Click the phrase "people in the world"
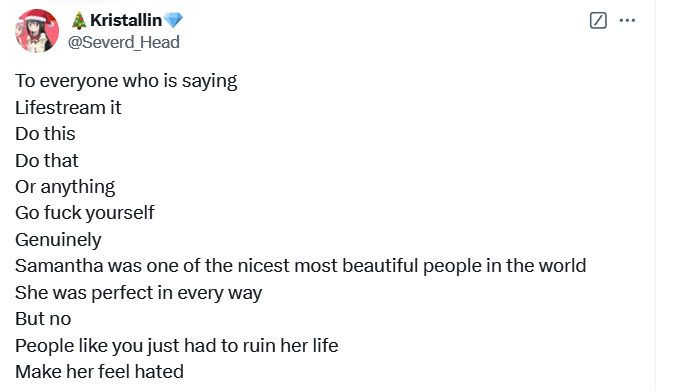Viewport: 675px width, 391px height. tap(505, 266)
